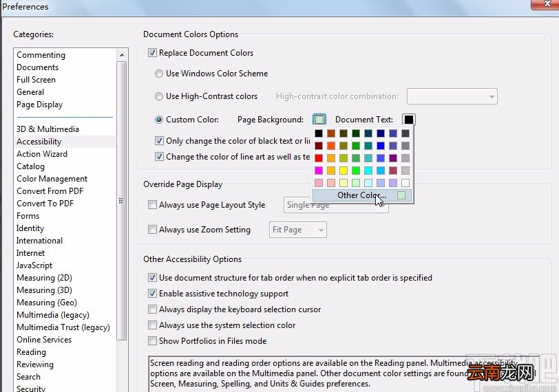
Task: Pick the pale yellow swatch in the bottom row
Action: (x=344, y=183)
